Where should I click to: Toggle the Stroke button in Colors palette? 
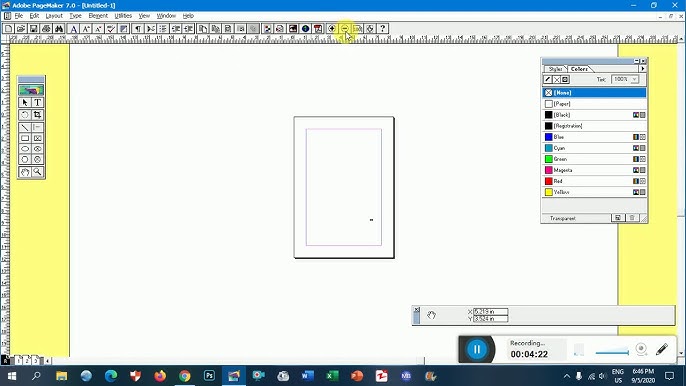click(548, 80)
